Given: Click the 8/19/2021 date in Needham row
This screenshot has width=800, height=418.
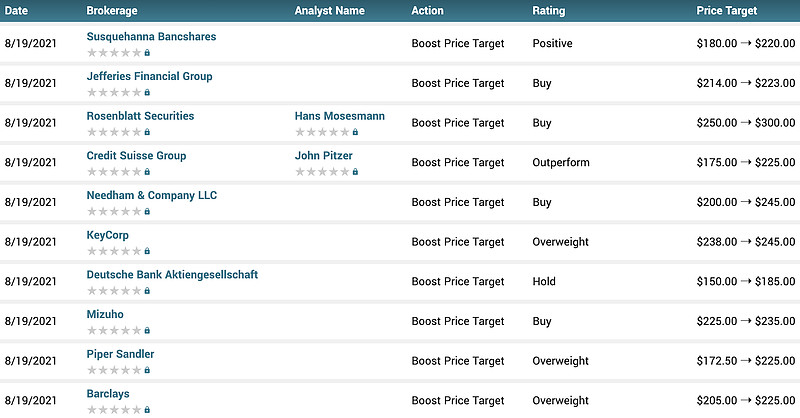Looking at the screenshot, I should [x=31, y=202].
